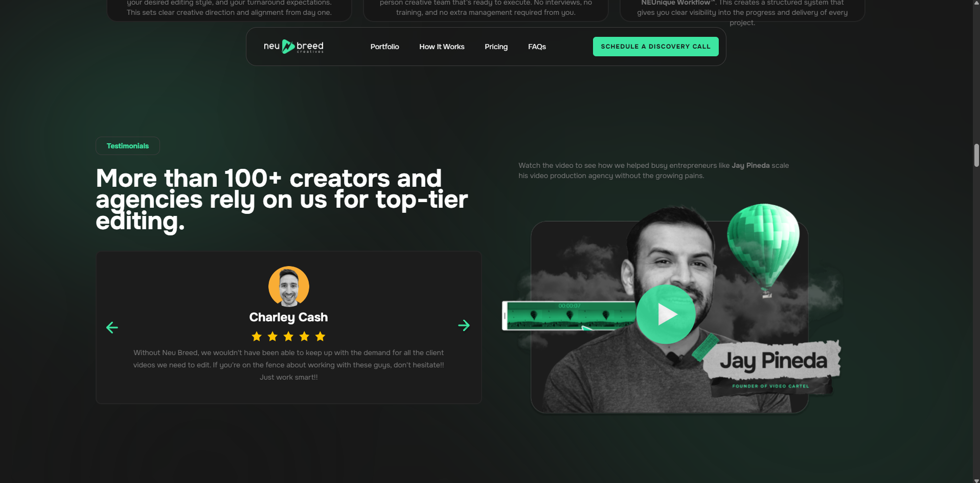The height and width of the screenshot is (483, 980).
Task: Click the scrollbar down arrow
Action: (x=976, y=480)
